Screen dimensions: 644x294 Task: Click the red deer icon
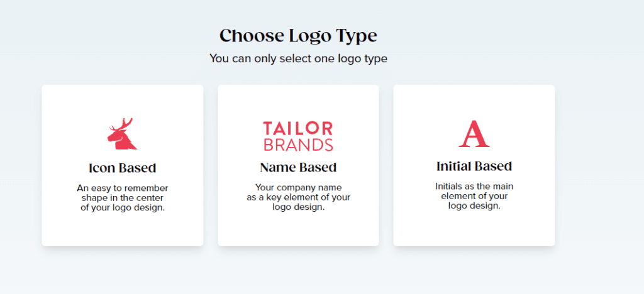tap(122, 137)
